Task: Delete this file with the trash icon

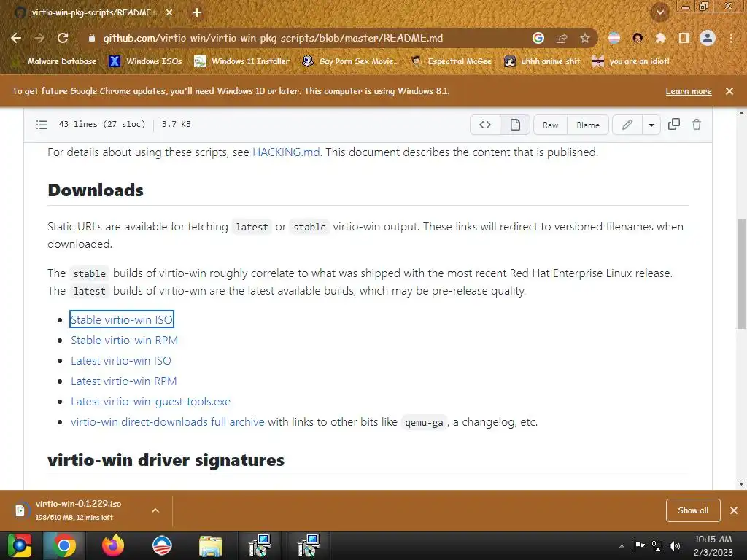Action: (697, 125)
